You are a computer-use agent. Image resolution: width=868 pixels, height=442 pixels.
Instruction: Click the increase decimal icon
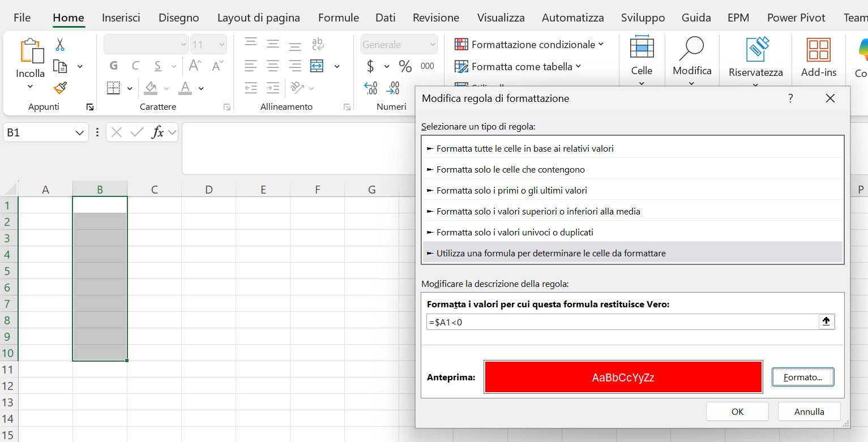pos(371,88)
